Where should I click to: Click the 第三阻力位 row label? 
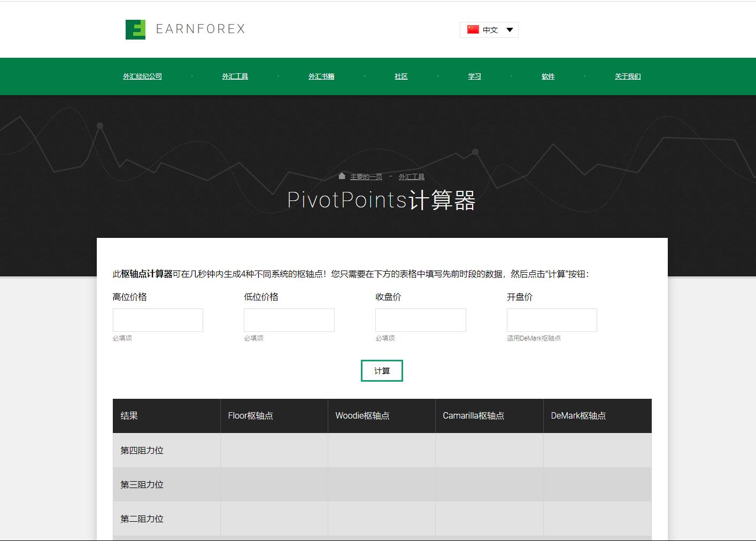click(x=142, y=485)
